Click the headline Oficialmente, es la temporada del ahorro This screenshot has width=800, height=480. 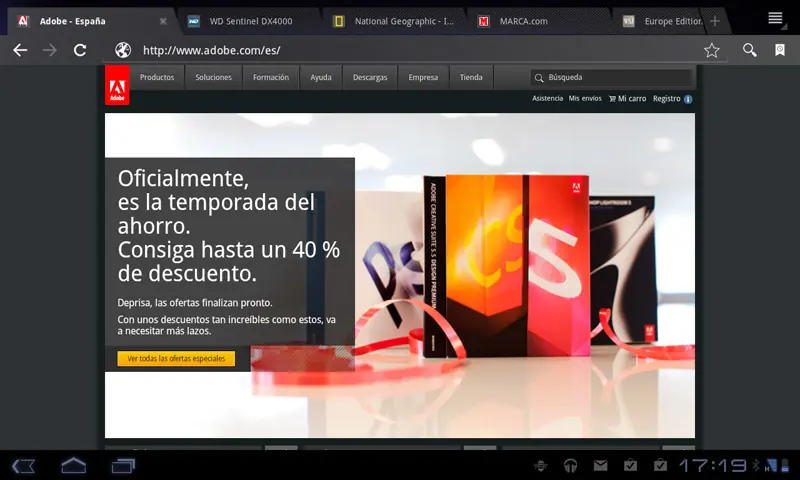pos(216,202)
